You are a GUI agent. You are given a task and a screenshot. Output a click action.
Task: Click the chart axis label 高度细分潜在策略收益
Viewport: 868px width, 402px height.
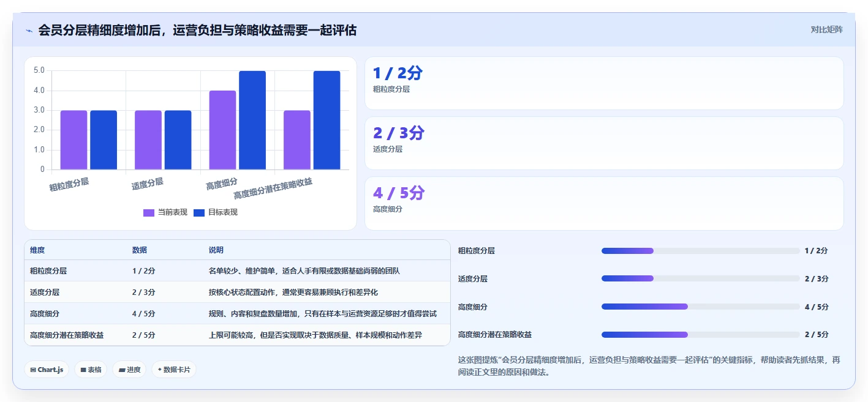(273, 189)
